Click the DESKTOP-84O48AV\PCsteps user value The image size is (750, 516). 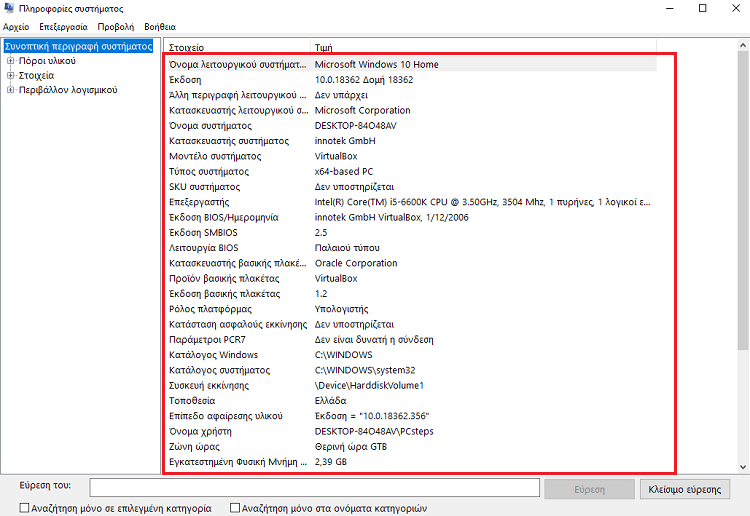(374, 431)
